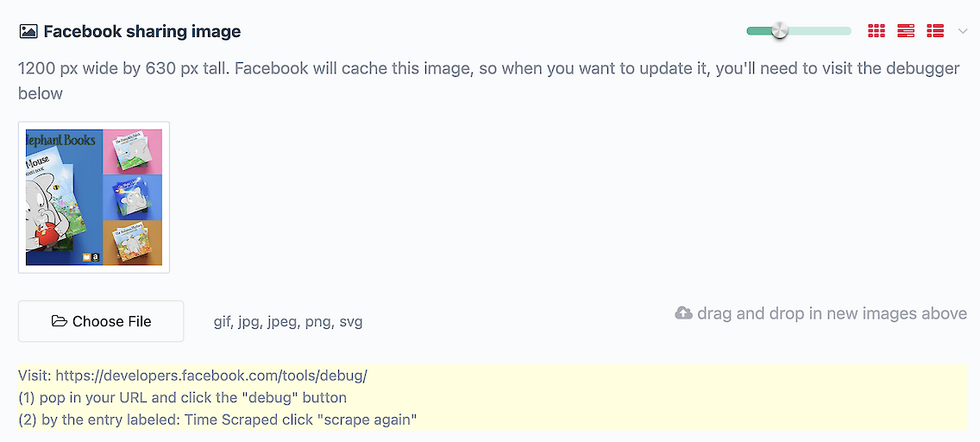Click the Amazon logo in the preview image
Image resolution: width=980 pixels, height=442 pixels.
tap(94, 257)
